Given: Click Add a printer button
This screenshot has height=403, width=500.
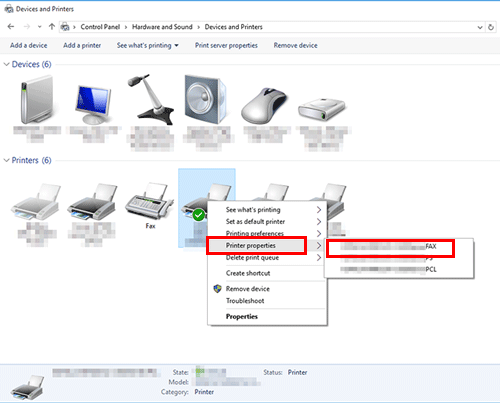Looking at the screenshot, I should [82, 45].
